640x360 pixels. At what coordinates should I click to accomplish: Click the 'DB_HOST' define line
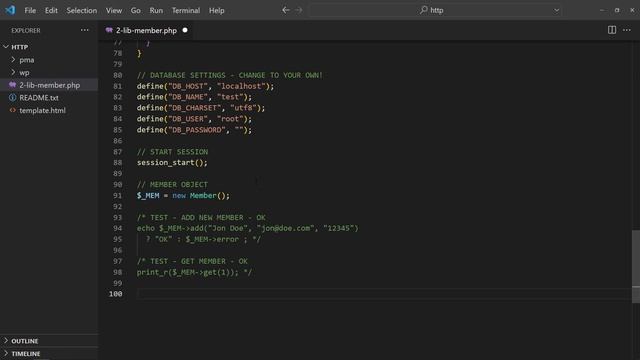205,86
